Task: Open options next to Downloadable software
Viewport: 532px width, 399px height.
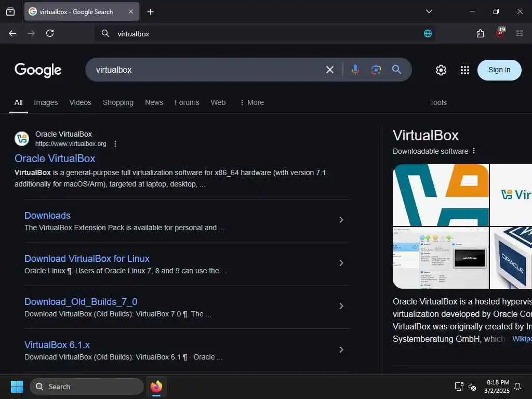Action: click(474, 151)
